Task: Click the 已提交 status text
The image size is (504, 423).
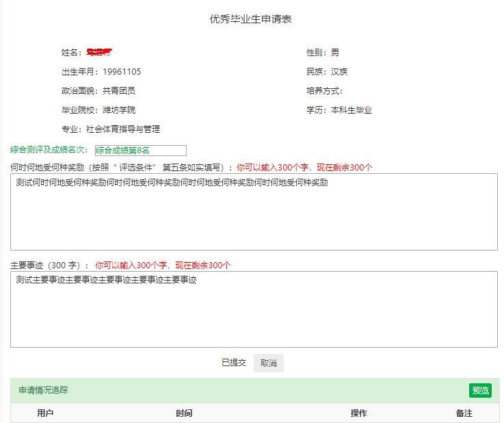Action: click(233, 363)
